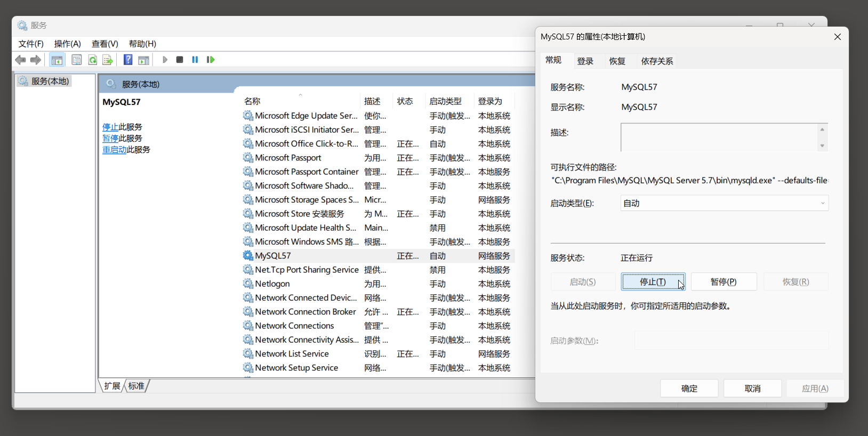Click the 暂停(P) button in properties
This screenshot has height=436, width=868.
(x=724, y=282)
